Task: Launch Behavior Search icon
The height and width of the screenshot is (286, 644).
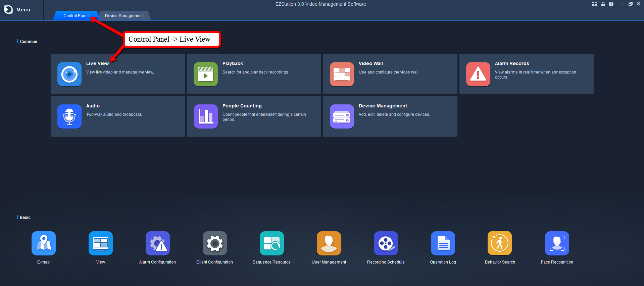Action: pos(500,243)
